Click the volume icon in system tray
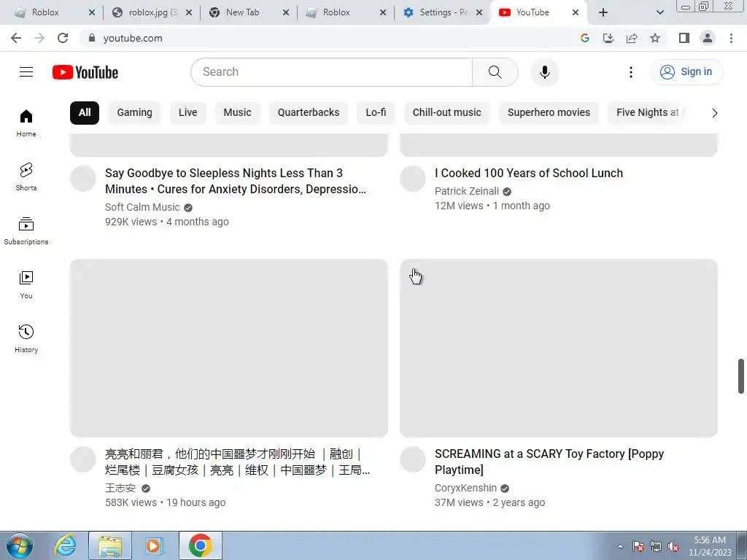Viewport: 747px width, 560px height. (673, 547)
